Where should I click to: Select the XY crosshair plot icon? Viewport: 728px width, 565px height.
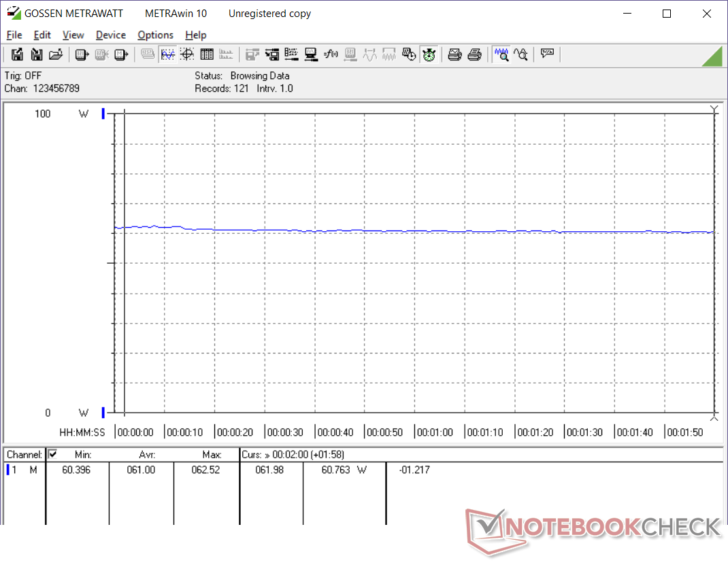187,55
